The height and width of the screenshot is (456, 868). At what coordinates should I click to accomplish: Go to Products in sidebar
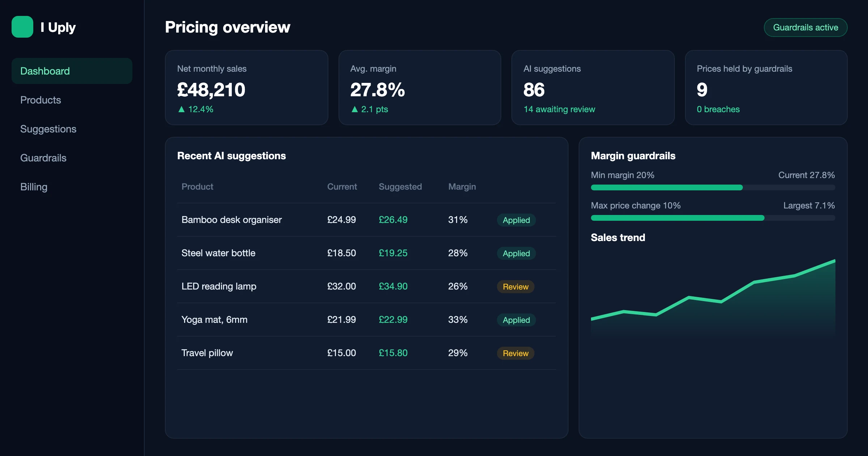pos(72,100)
